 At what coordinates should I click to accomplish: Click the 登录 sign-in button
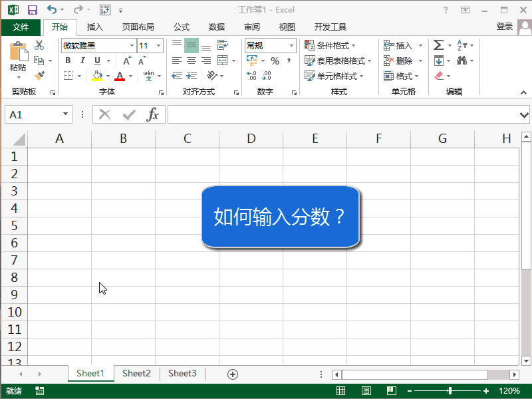click(503, 27)
